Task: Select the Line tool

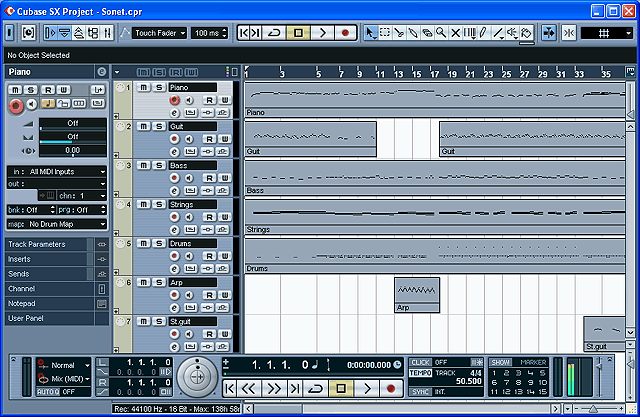Action: coord(498,33)
